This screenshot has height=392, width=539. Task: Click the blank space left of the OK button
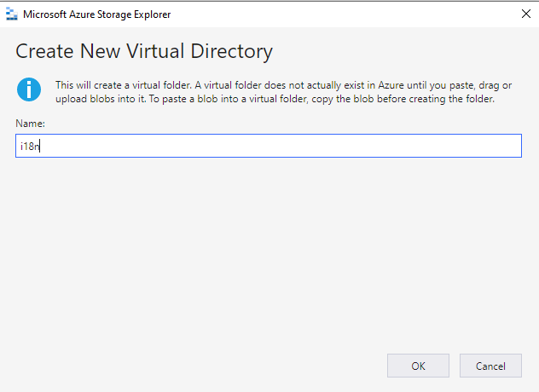pos(206,366)
